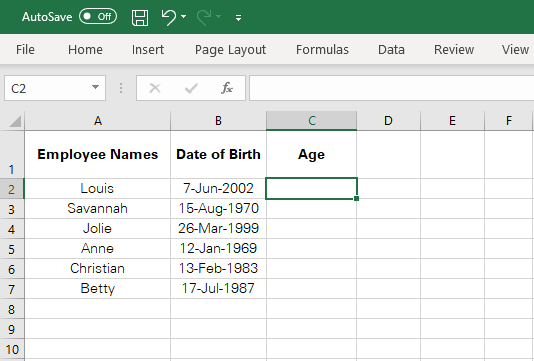The image size is (534, 361).
Task: Select the empty Age cell beside Savannah
Action: [312, 208]
